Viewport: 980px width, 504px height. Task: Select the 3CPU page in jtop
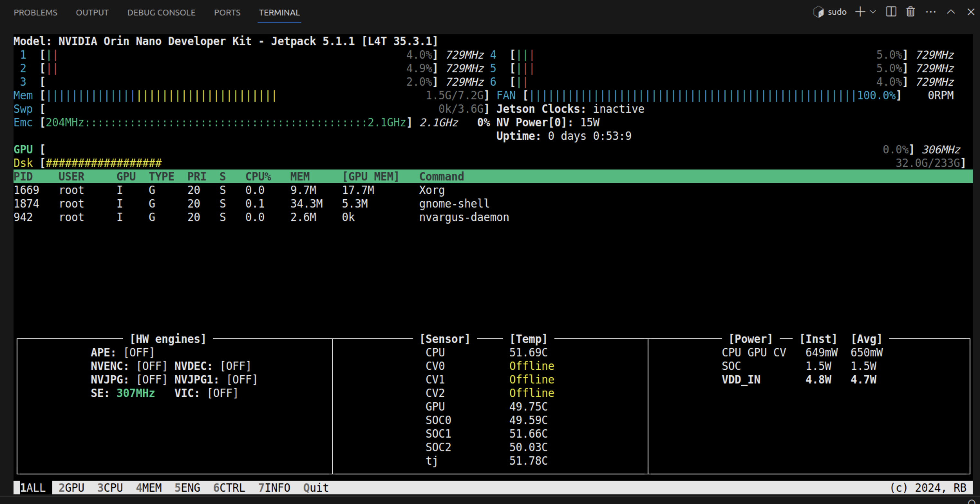click(110, 488)
